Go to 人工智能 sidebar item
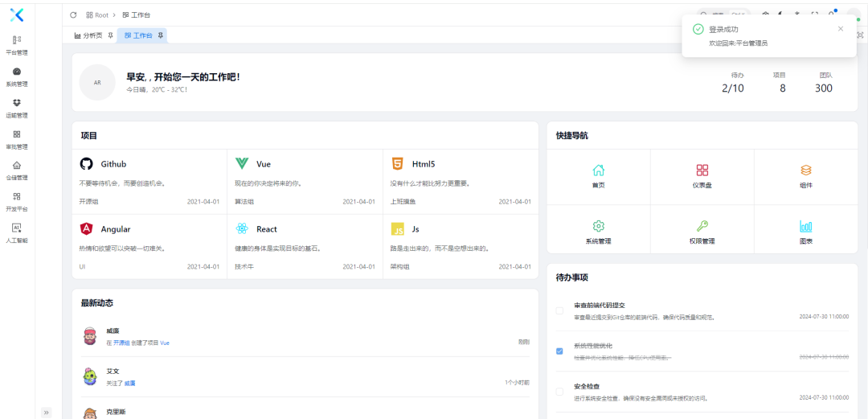Viewport: 868px width, 419px height. tap(17, 232)
